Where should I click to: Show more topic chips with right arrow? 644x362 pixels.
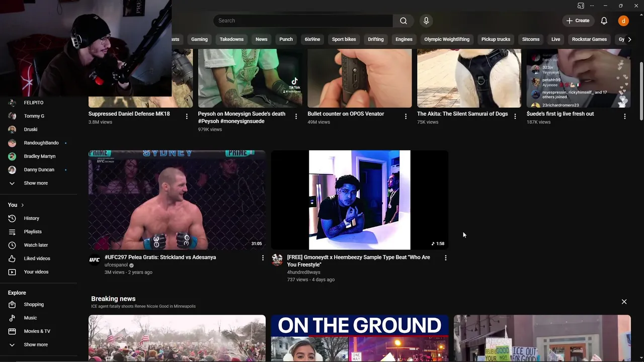[629, 39]
